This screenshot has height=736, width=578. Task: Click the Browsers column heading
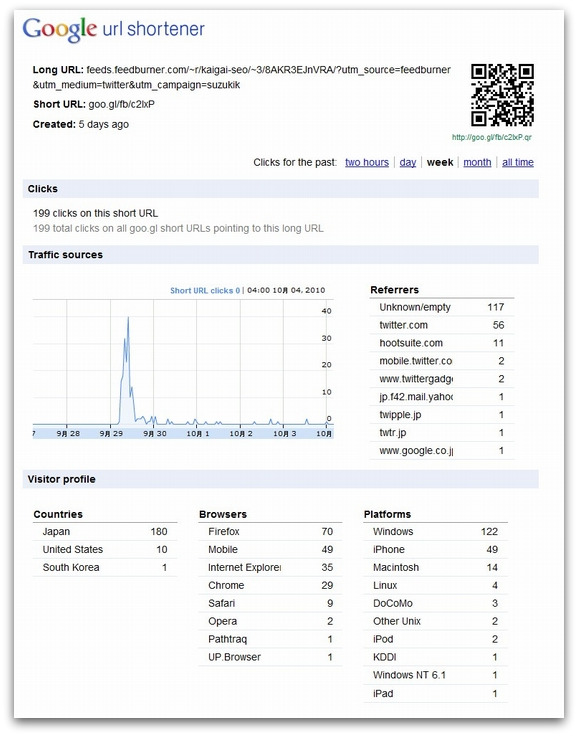coord(223,514)
